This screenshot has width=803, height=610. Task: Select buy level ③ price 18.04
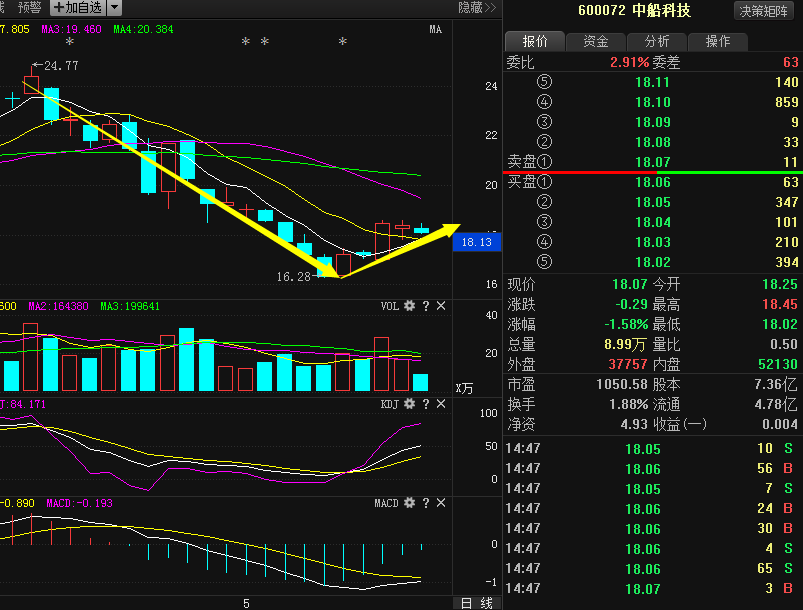pos(652,222)
